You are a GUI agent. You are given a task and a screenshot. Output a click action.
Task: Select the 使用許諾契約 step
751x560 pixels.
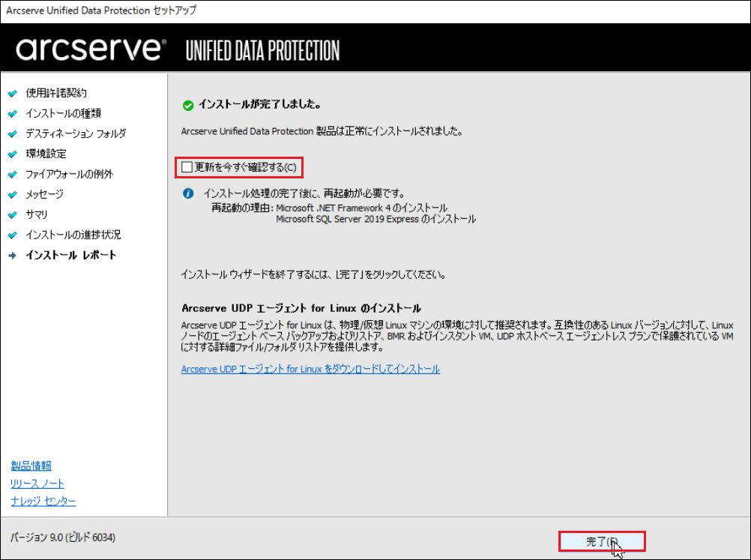tap(56, 93)
